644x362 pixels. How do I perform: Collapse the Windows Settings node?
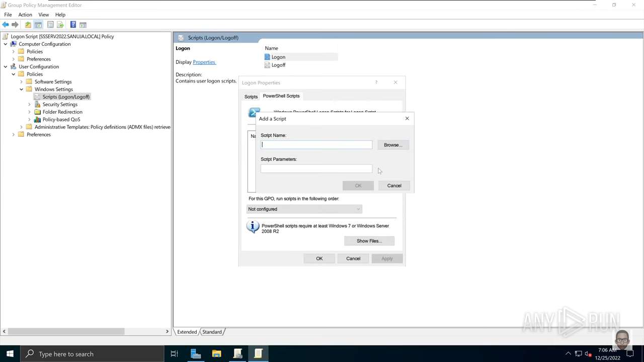22,89
